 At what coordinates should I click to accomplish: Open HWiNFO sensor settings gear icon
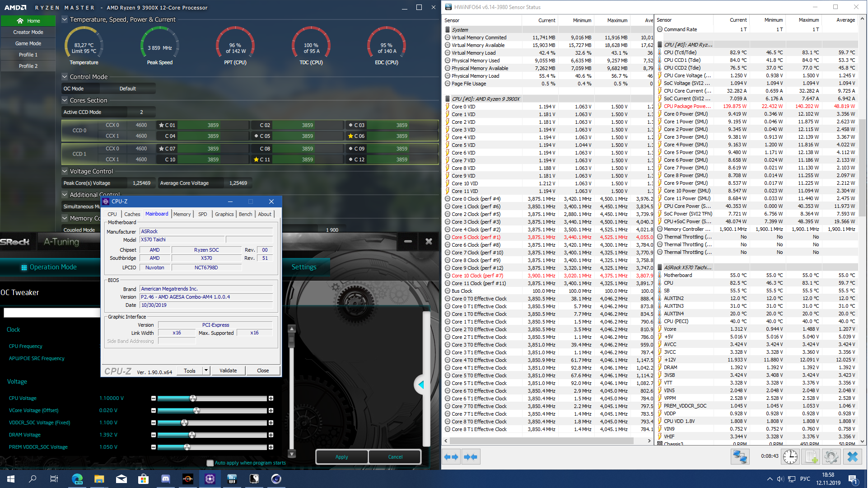click(x=831, y=457)
